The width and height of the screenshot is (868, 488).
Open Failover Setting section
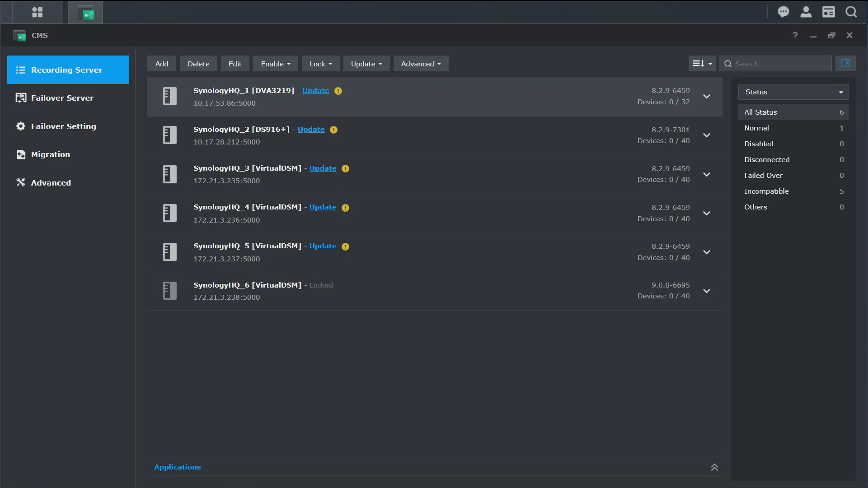68,126
